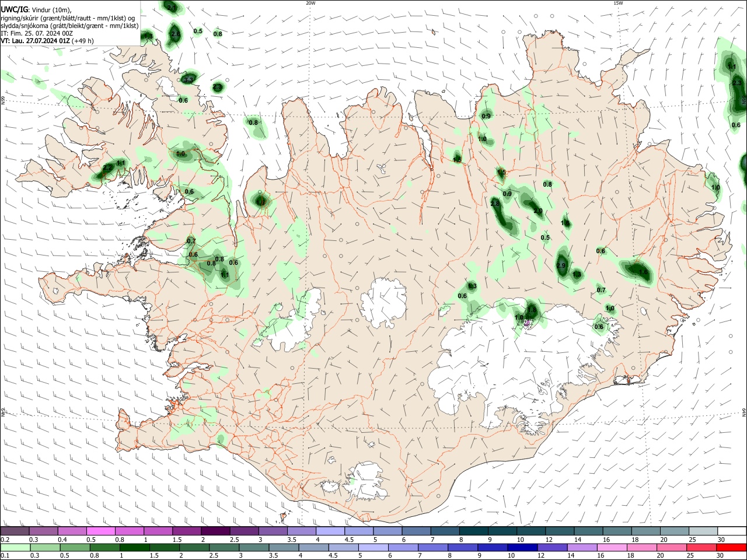Select the 2.9 precipitation value on the map
Viewport: 747px width, 560px height.
click(561, 265)
